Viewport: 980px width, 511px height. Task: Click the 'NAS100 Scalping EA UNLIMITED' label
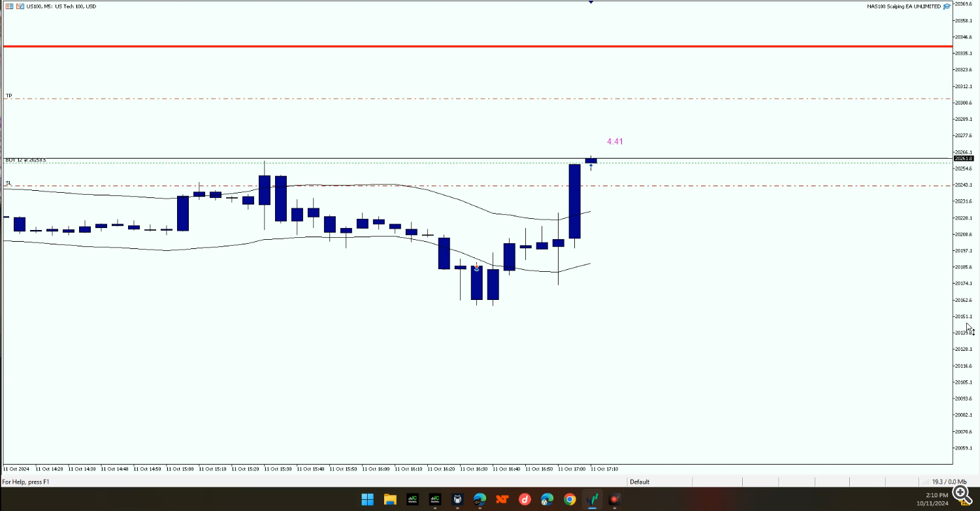904,7
